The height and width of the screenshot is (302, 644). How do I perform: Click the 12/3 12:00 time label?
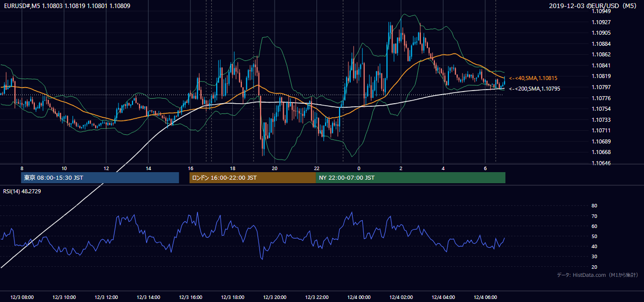(x=106, y=297)
